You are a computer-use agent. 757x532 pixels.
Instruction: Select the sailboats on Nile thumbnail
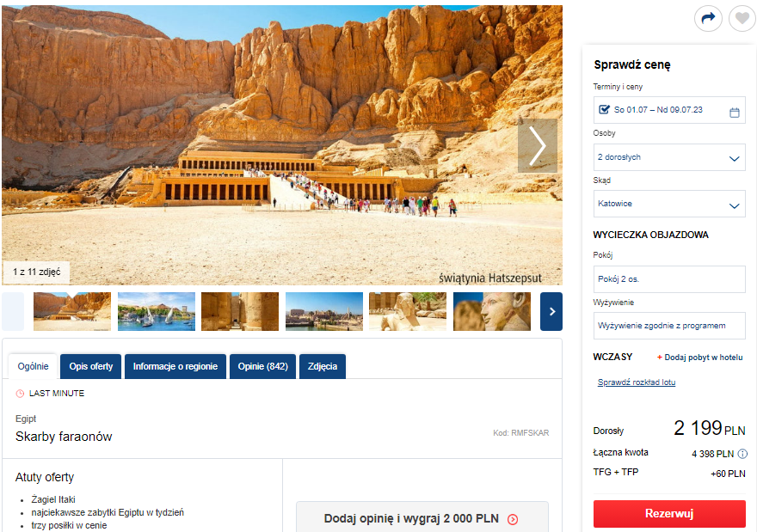157,312
